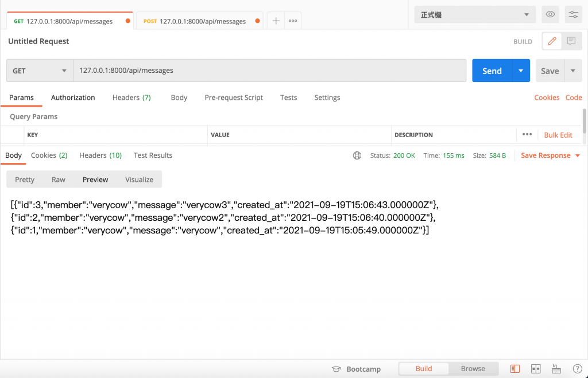Open the response Headers (10) tab
This screenshot has height=378, width=588.
point(100,155)
